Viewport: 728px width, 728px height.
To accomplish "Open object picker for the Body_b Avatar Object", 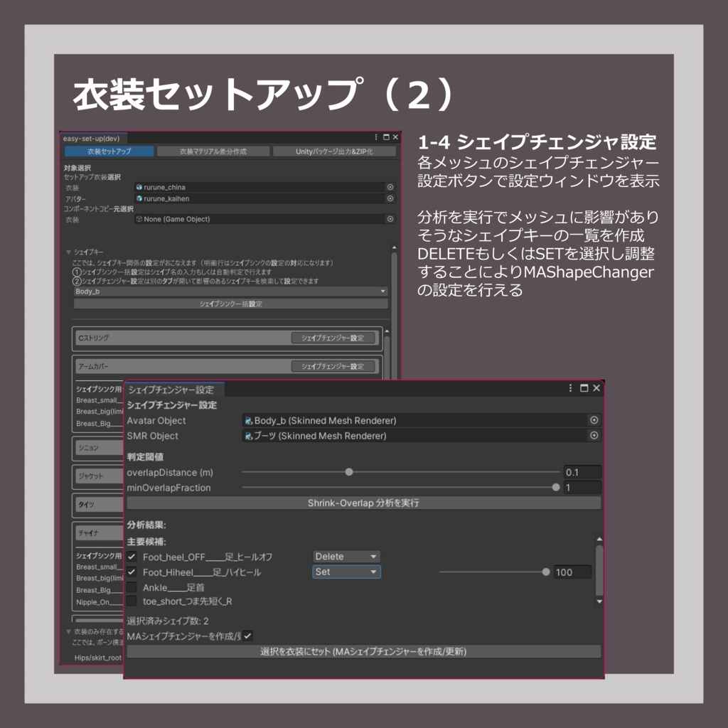I will coord(594,420).
